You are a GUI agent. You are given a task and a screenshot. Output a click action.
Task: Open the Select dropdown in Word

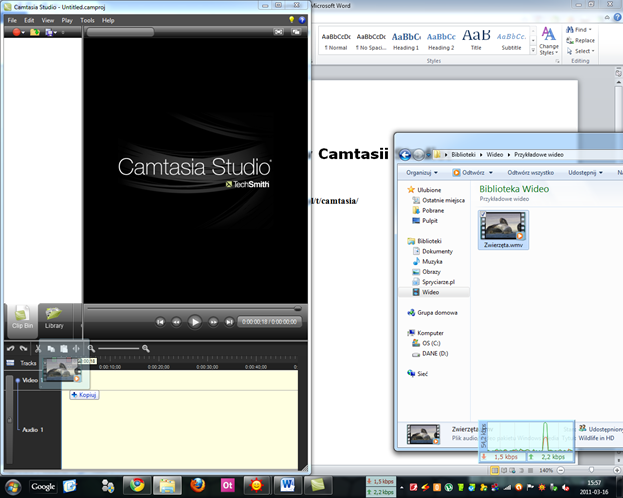[x=580, y=51]
